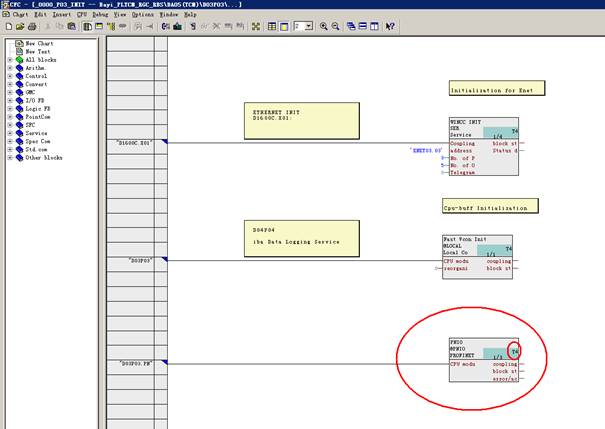Expand the Logic FB block family
This screenshot has height=429, width=605.
(10, 108)
